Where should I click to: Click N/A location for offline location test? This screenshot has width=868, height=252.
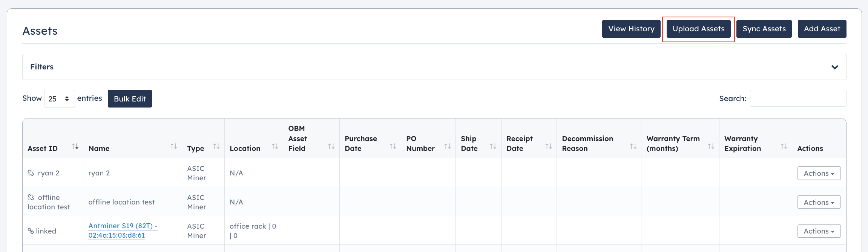(x=236, y=202)
